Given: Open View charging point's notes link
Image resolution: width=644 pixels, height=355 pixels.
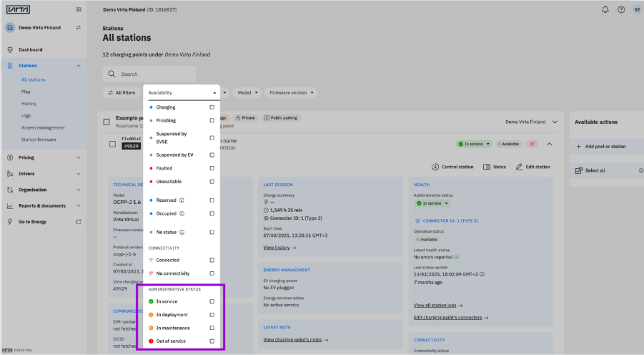Looking at the screenshot, I should (296, 340).
